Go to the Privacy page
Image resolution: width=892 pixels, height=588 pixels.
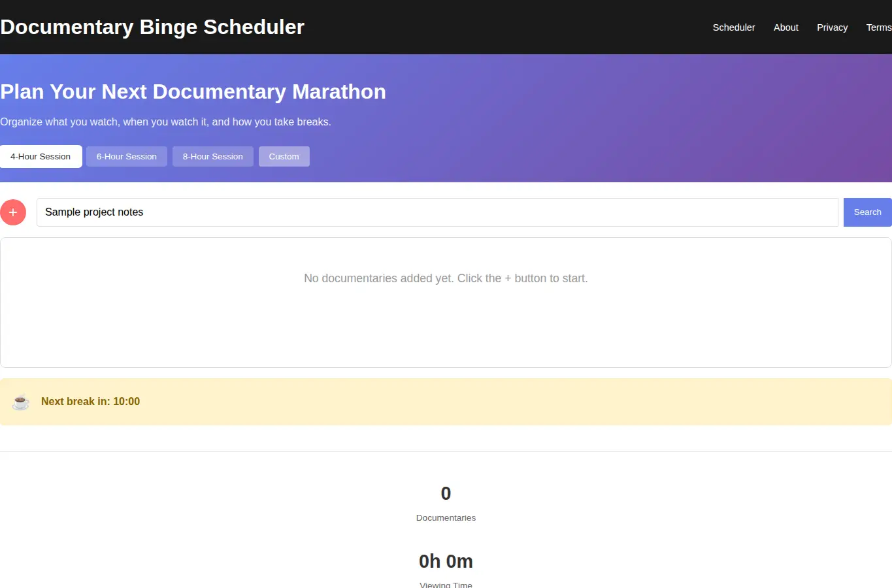tap(833, 27)
